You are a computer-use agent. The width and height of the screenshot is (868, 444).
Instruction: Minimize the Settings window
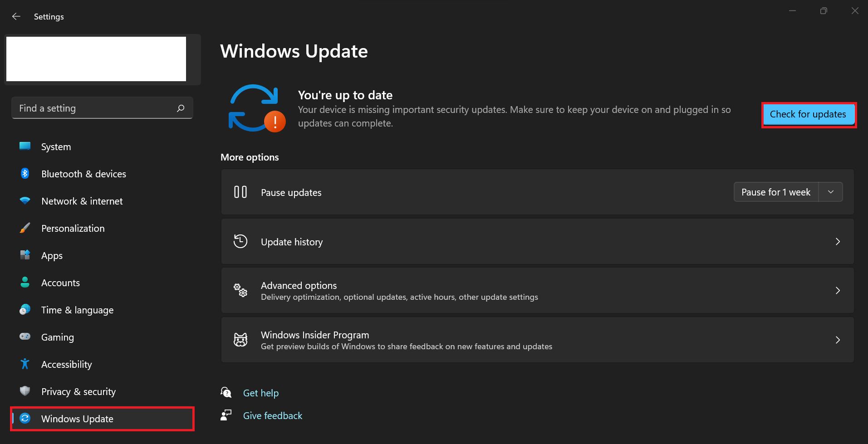coord(792,10)
